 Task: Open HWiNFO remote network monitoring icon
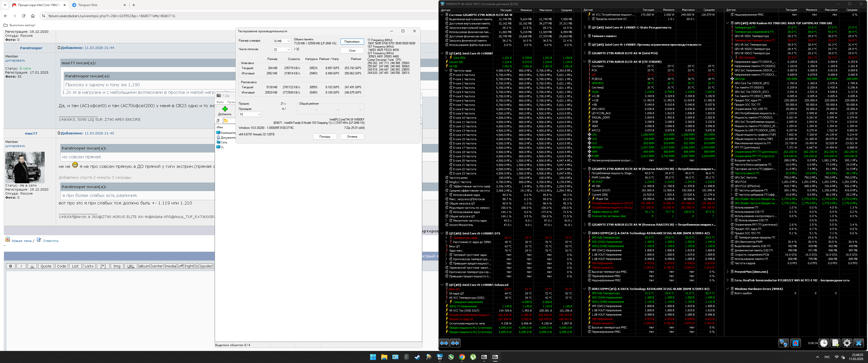tap(783, 343)
